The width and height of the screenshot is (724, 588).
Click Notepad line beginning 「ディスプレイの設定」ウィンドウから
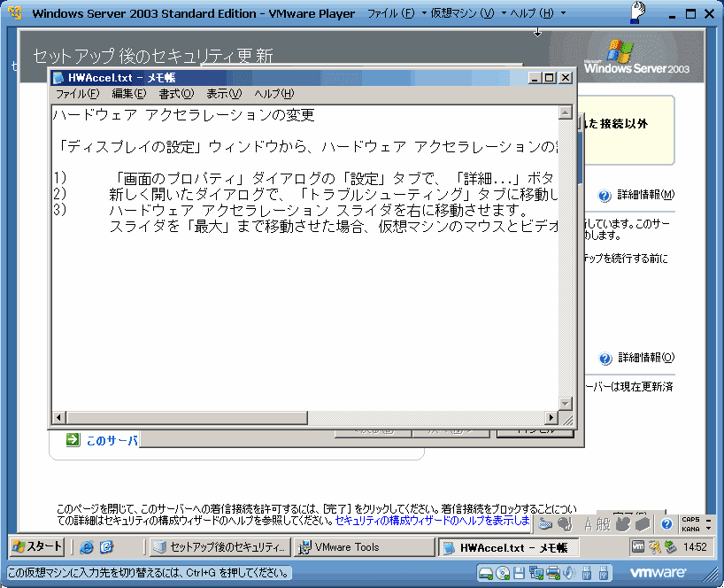[x=305, y=146]
